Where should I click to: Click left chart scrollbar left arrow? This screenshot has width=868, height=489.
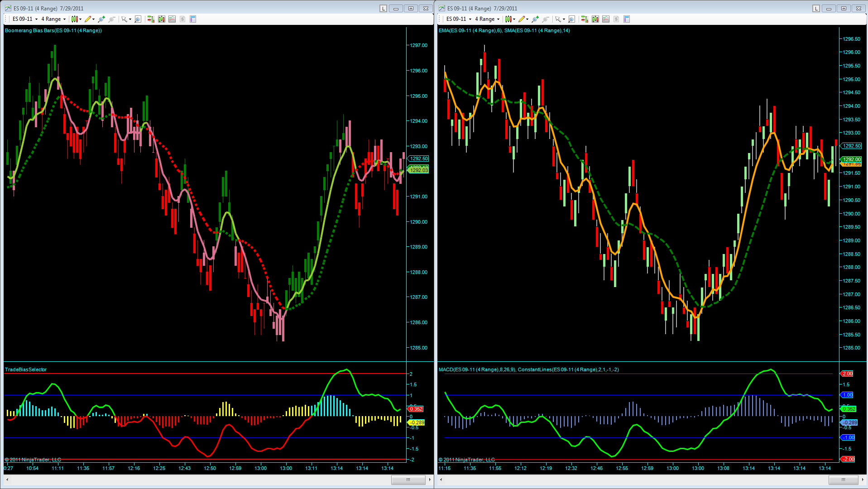coord(7,479)
